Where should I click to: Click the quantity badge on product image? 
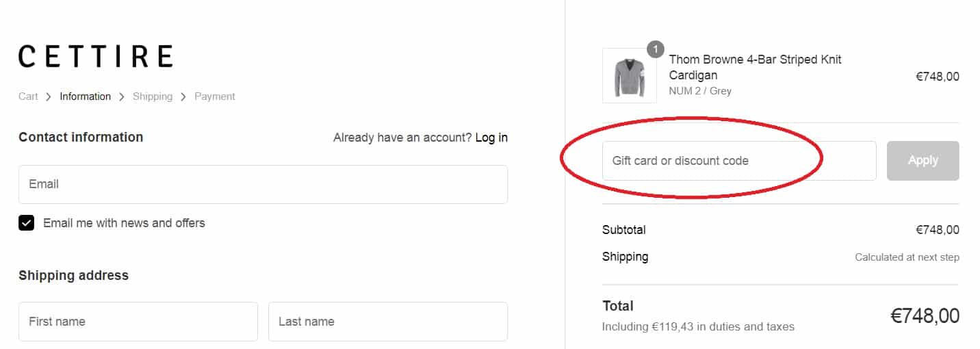pos(655,49)
